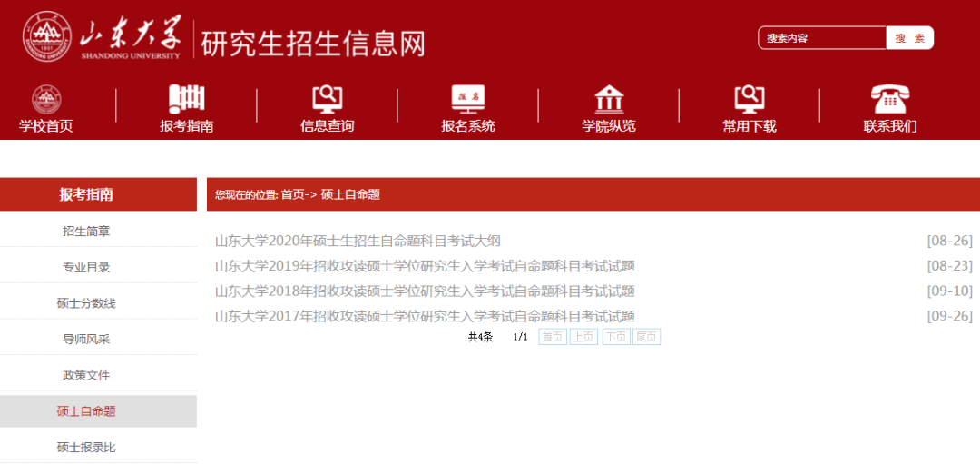Open the 2017年 自命题科目考试试题 article
Viewport: 980px width, 464px height.
[425, 316]
